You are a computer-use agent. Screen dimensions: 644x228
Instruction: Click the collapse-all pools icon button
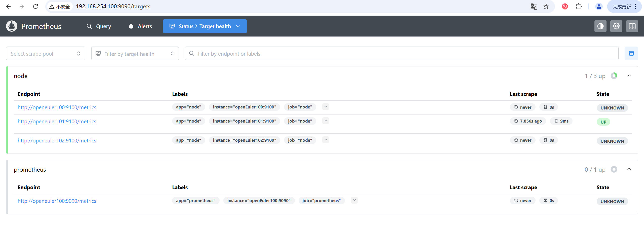(631, 53)
